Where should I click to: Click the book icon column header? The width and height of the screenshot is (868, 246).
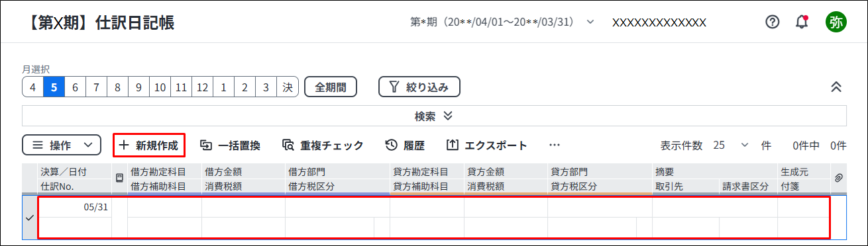(x=120, y=178)
